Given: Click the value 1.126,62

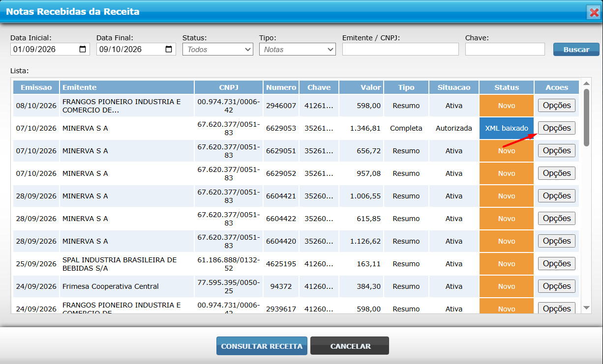Looking at the screenshot, I should (x=365, y=241).
